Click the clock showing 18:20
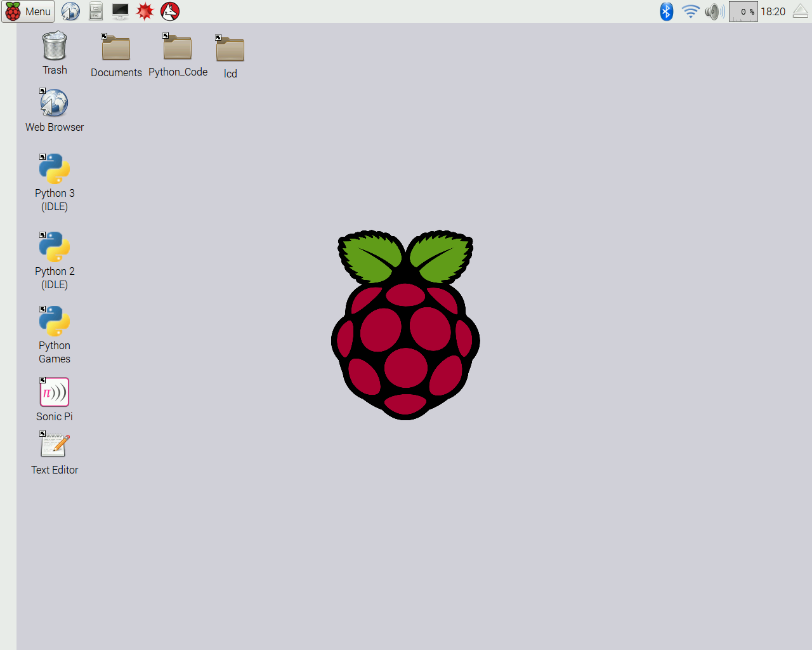The width and height of the screenshot is (812, 650). click(773, 11)
